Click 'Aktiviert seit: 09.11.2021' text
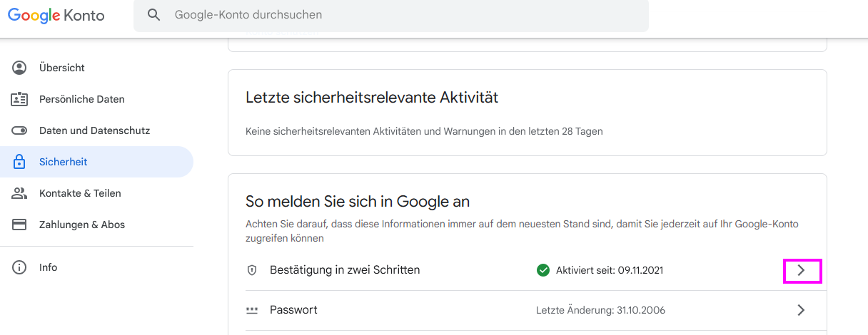868x335 pixels. tap(610, 270)
